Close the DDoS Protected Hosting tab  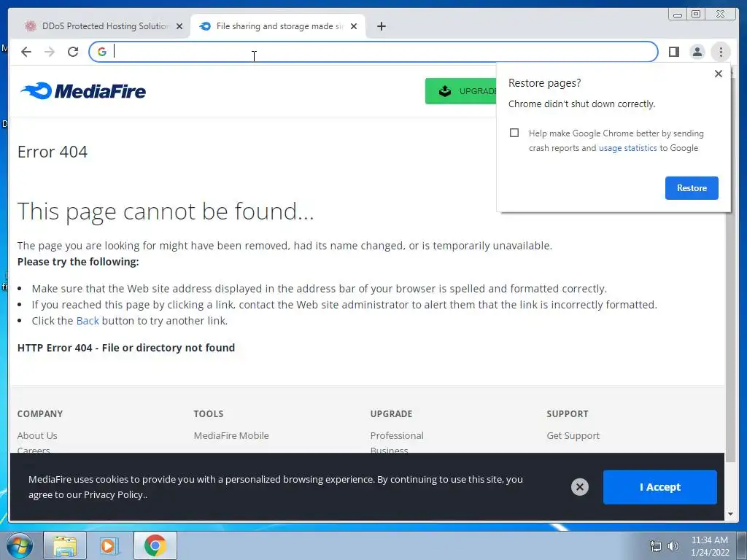179,27
